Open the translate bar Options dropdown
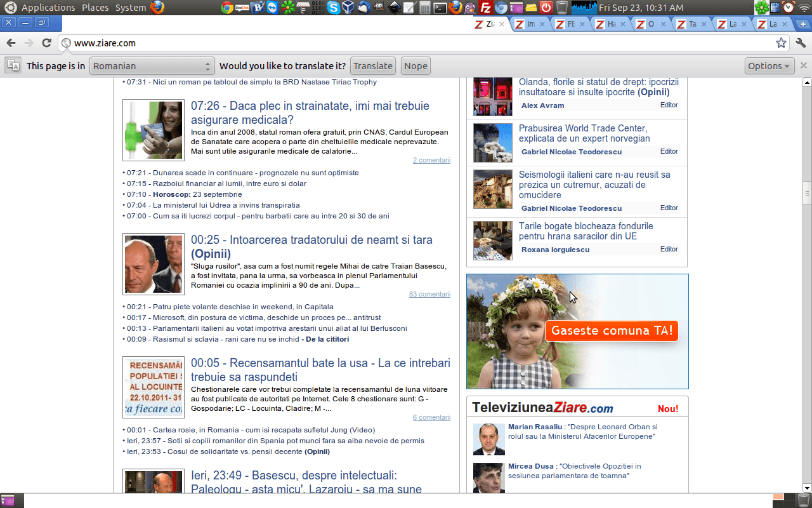The image size is (812, 508). pyautogui.click(x=769, y=66)
